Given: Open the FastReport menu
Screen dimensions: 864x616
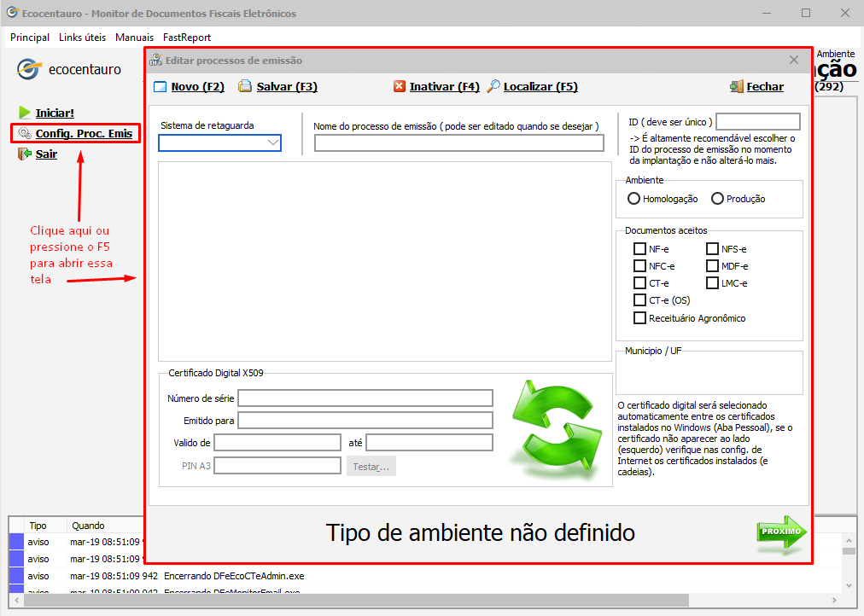Looking at the screenshot, I should coord(187,38).
